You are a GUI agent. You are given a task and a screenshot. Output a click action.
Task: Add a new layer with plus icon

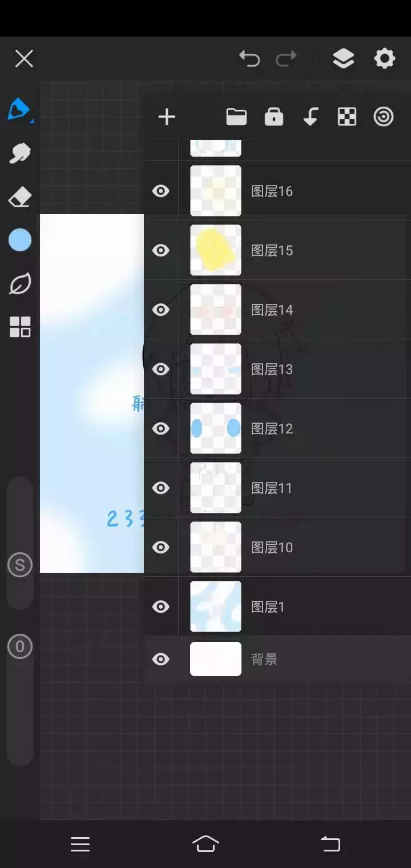pyautogui.click(x=167, y=117)
